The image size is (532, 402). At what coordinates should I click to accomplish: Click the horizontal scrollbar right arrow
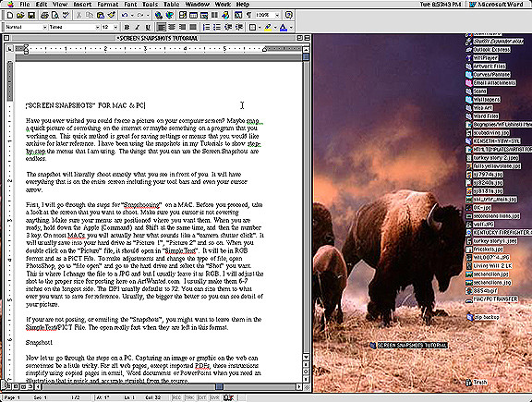pyautogui.click(x=299, y=386)
